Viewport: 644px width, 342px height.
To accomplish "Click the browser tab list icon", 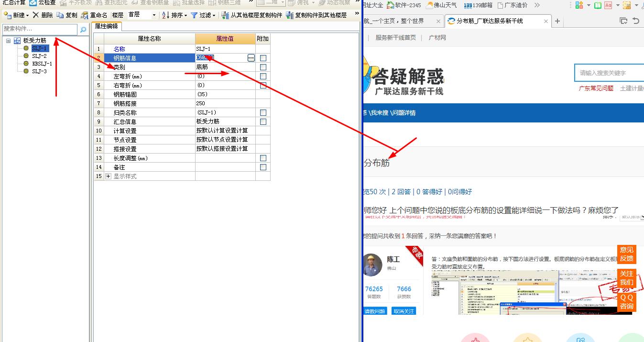I will 623,21.
